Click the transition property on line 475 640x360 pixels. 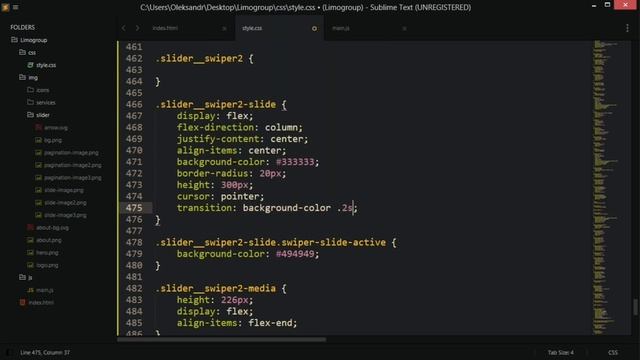pyautogui.click(x=204, y=208)
